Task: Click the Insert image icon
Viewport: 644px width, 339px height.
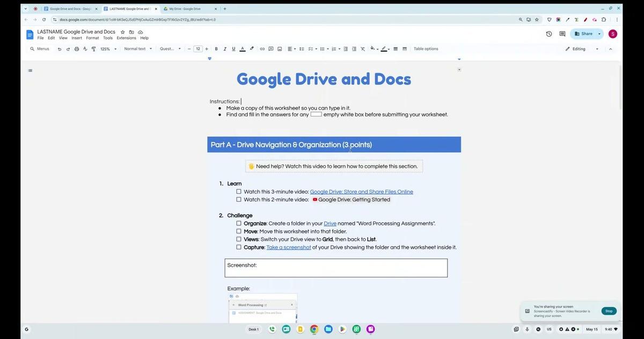Action: click(280, 49)
